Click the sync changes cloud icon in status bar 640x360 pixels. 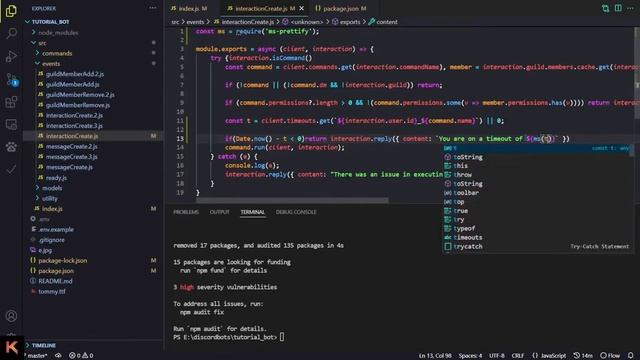click(x=58, y=356)
